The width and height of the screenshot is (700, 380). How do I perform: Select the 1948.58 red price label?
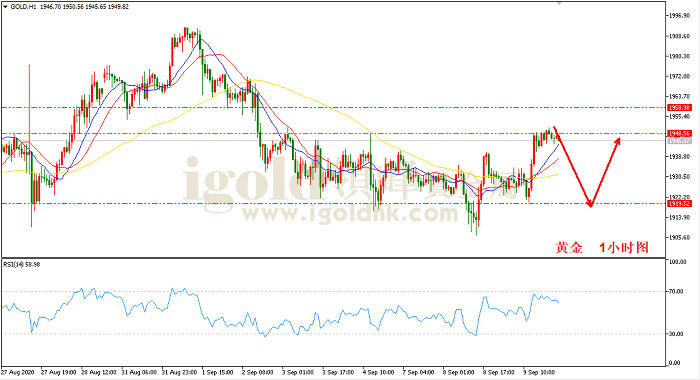click(x=679, y=134)
